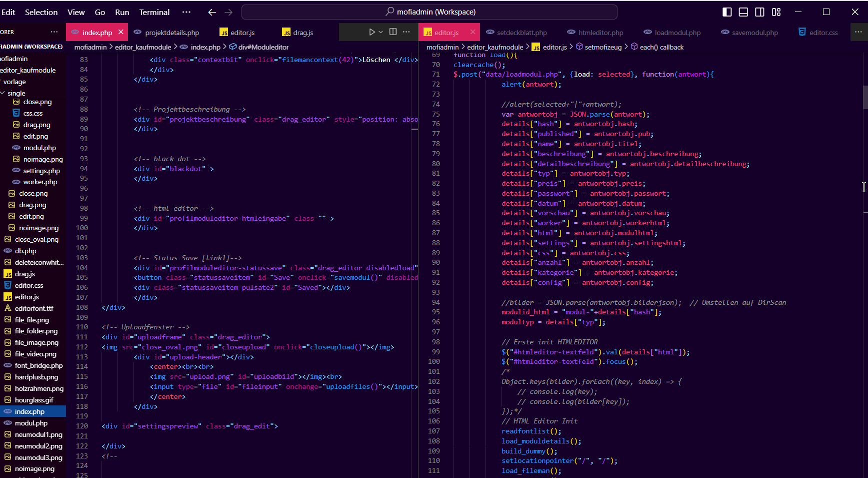
Task: Open the run options dropdown arrow
Action: point(381,32)
